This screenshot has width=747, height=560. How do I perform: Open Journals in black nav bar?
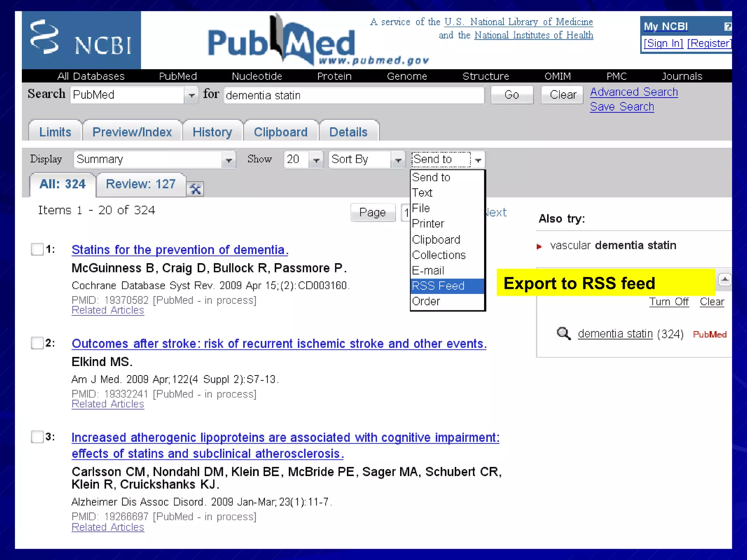point(682,76)
